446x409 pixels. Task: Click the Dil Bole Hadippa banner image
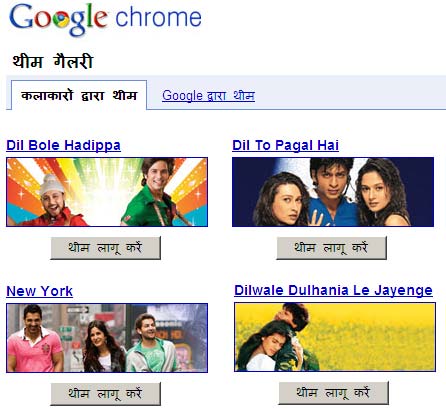107,192
